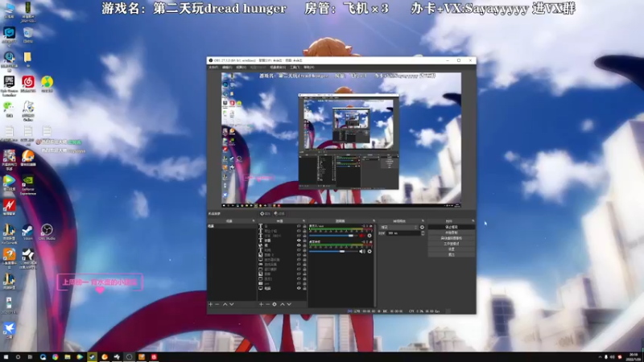Remove the selected scene with the minus button
This screenshot has width=644, height=362.
pyautogui.click(x=217, y=304)
